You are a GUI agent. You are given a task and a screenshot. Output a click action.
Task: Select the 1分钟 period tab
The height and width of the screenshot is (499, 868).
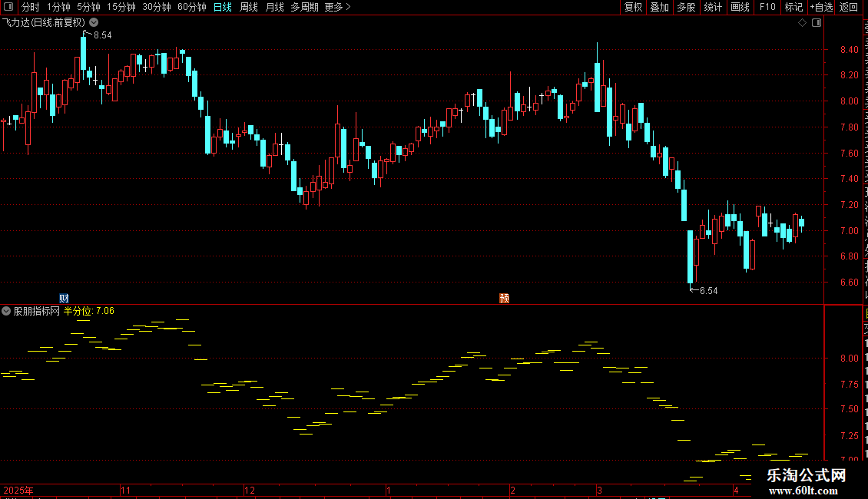(x=58, y=7)
